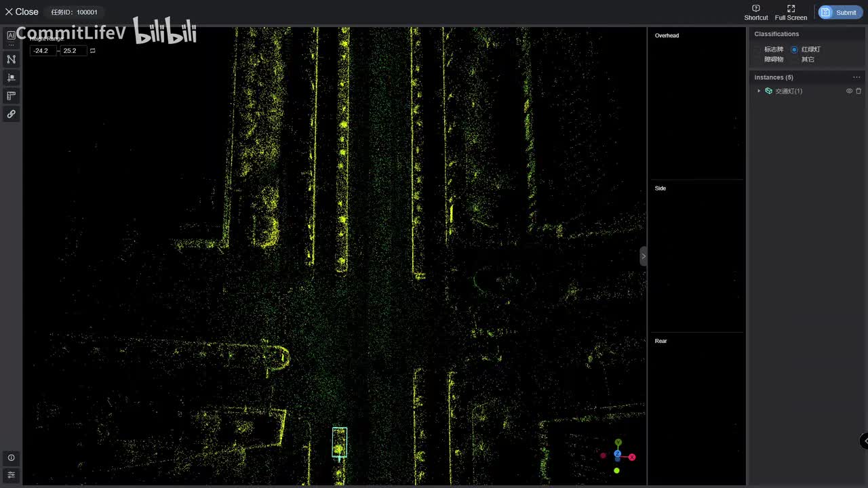Screen dimensions: 868x488
Task: Close the annotation task
Action: click(22, 12)
